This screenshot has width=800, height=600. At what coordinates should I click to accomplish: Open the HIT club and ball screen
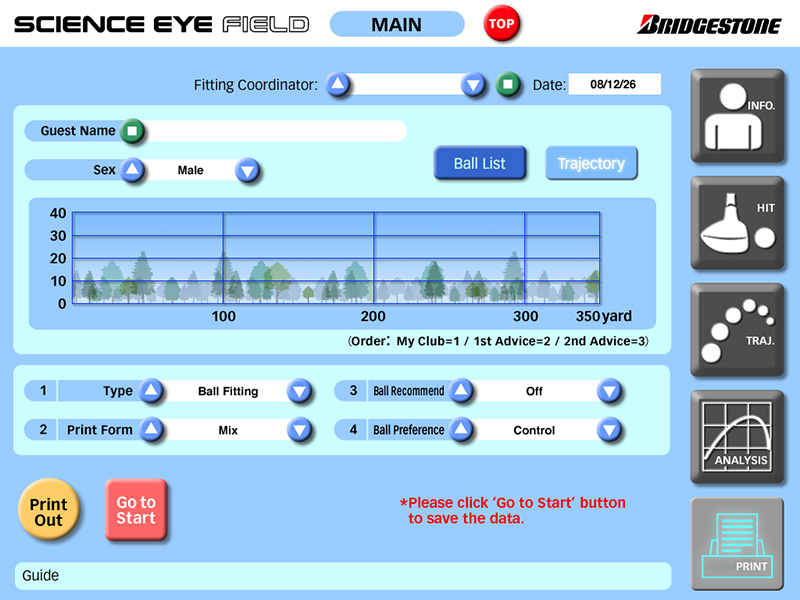pos(737,223)
